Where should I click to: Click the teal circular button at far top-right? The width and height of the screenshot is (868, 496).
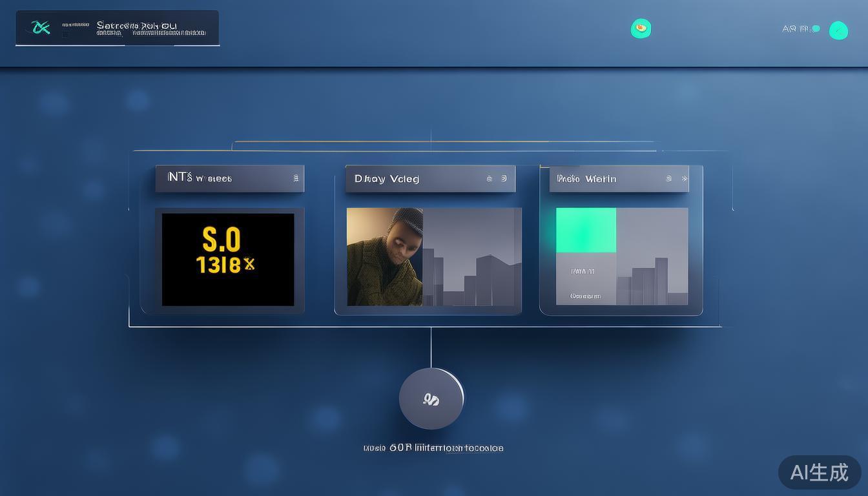[838, 30]
